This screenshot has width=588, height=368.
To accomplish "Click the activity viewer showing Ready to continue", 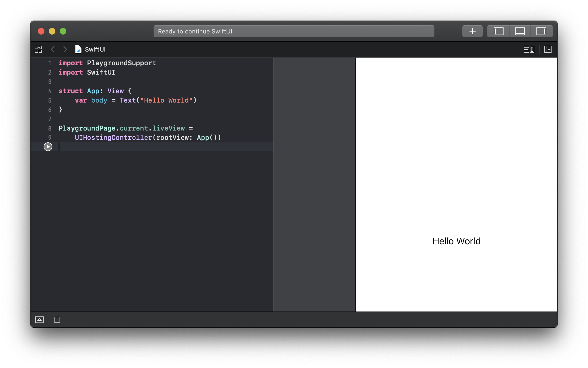I will coord(293,31).
